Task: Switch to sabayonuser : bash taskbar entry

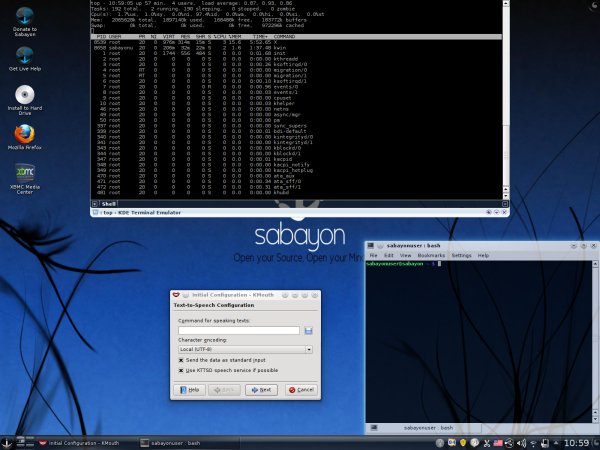Action: (x=187, y=443)
